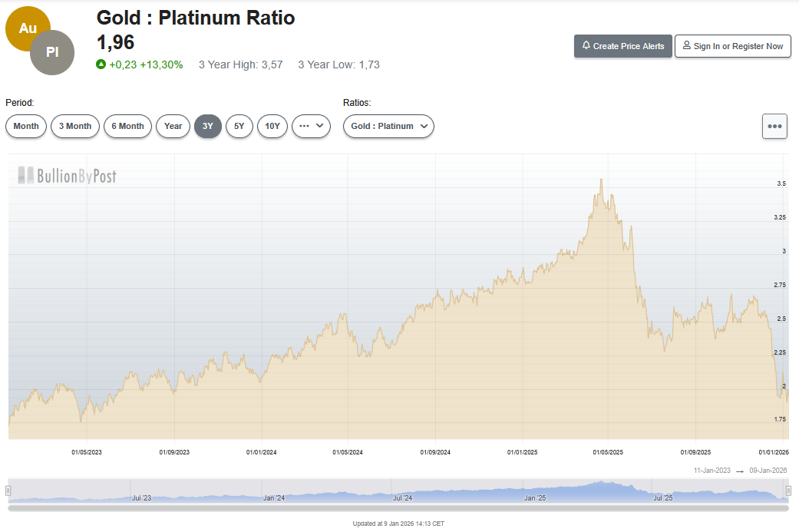Click the BullionByPost watermark logo

pyautogui.click(x=68, y=176)
